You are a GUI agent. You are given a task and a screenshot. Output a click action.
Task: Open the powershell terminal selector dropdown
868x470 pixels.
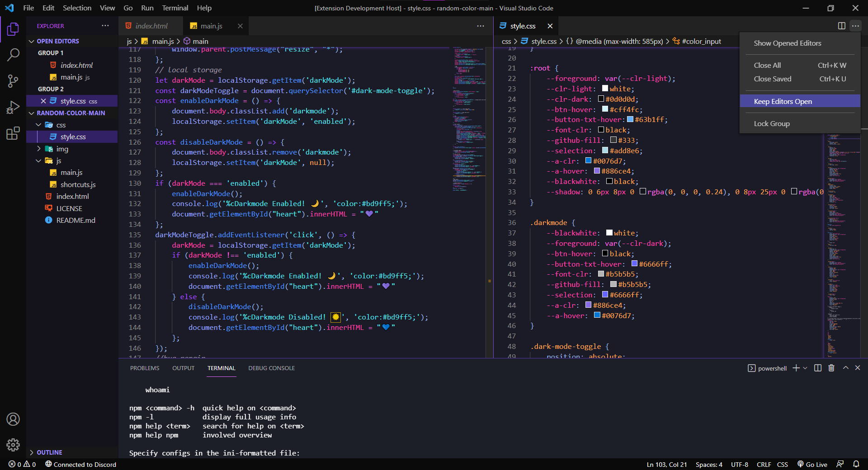pyautogui.click(x=805, y=368)
